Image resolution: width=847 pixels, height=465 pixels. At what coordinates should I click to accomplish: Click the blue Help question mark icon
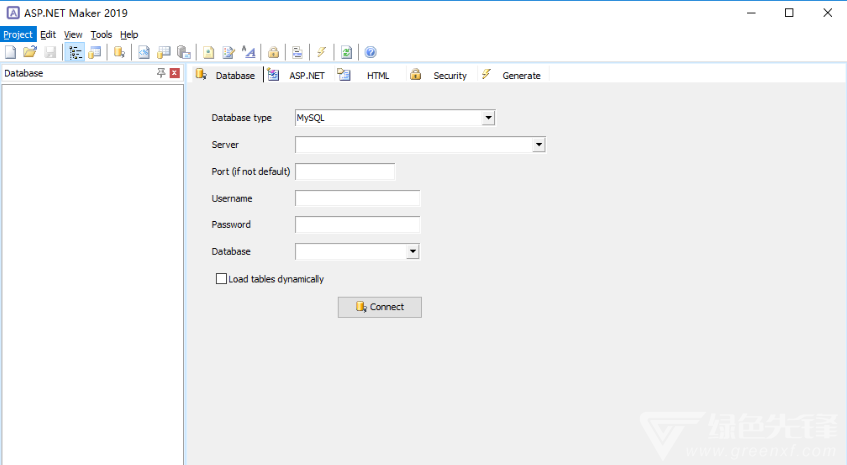coord(370,52)
